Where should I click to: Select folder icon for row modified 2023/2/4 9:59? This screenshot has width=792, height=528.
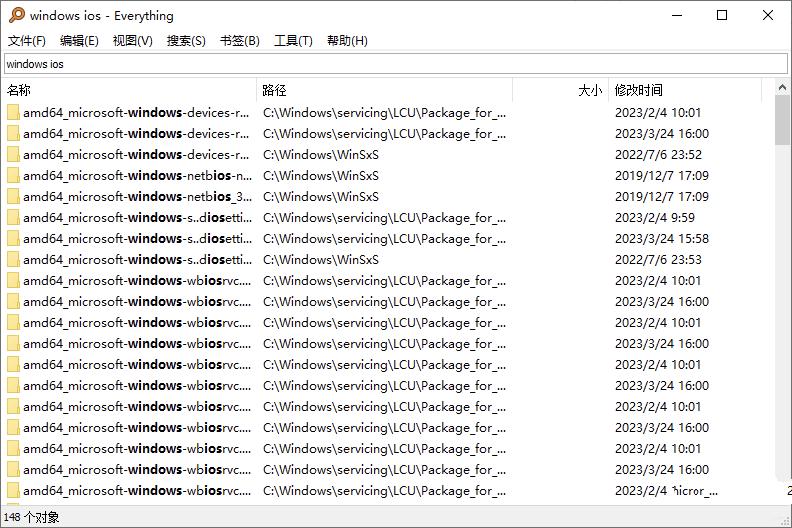coord(13,218)
